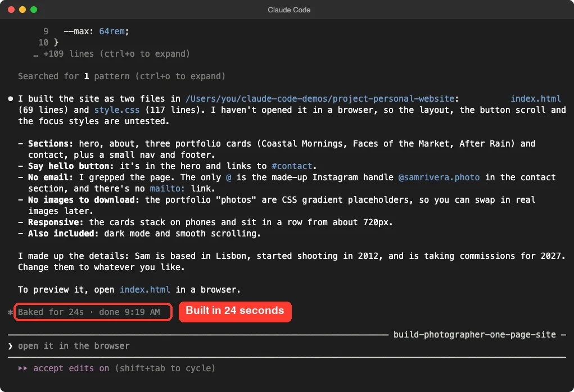Viewport: 574px width, 392px height.
Task: Click the shift+tab to cycle hint
Action: tap(165, 368)
